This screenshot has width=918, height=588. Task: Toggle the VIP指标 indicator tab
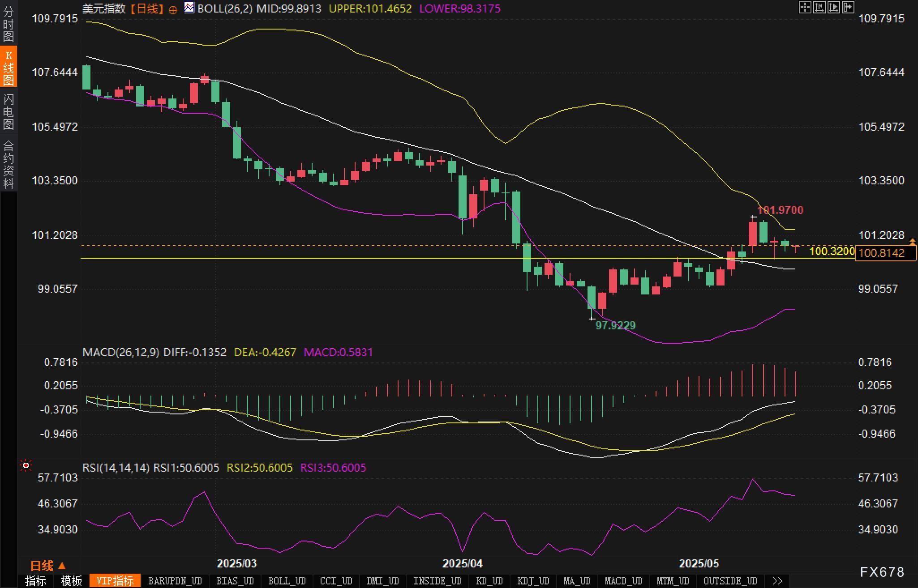coord(115,581)
